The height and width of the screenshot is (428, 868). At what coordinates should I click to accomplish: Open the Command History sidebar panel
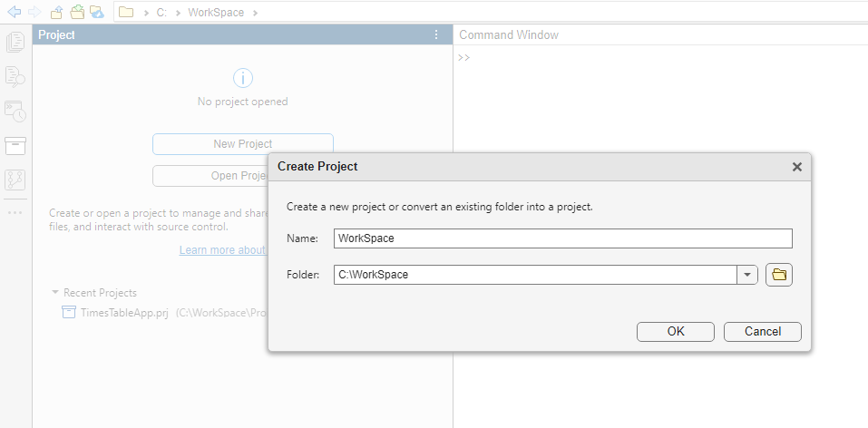pyautogui.click(x=15, y=111)
